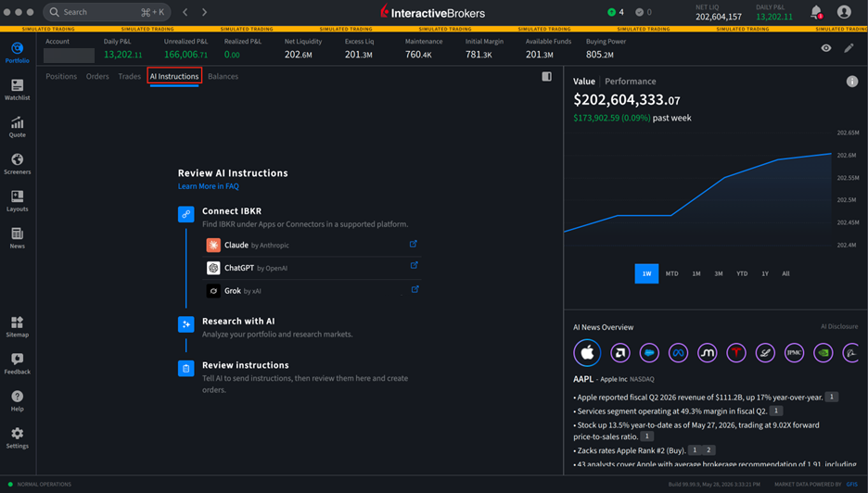This screenshot has height=493, width=868.
Task: Click the notifications bell icon
Action: [816, 12]
